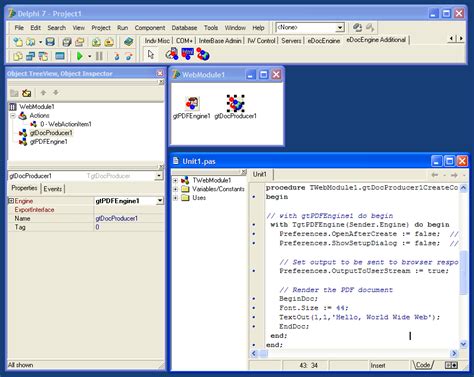Expand Variables/Constants in code explorer

click(175, 189)
